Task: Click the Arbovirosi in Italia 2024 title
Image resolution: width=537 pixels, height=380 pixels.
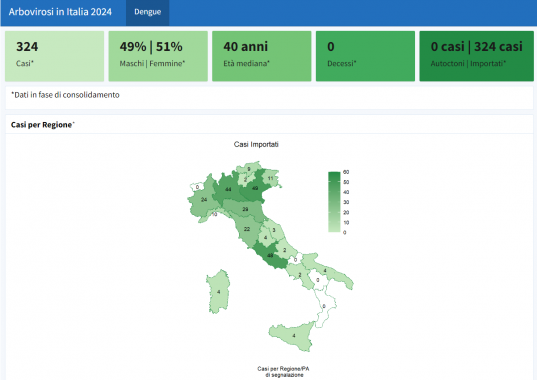Action: point(60,12)
